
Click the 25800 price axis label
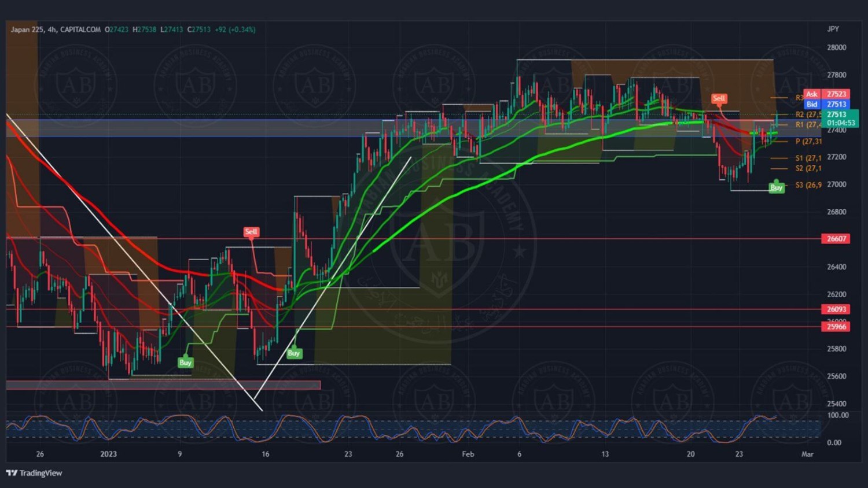tap(836, 349)
